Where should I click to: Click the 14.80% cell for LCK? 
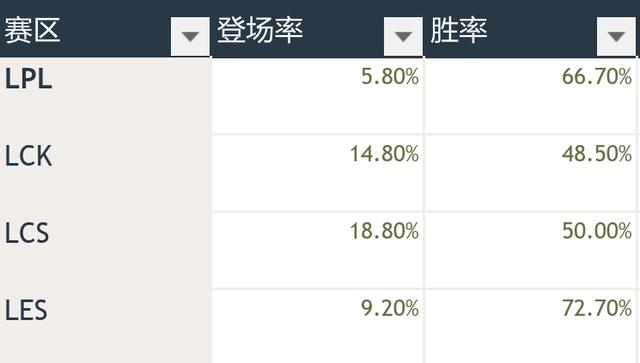(318, 173)
